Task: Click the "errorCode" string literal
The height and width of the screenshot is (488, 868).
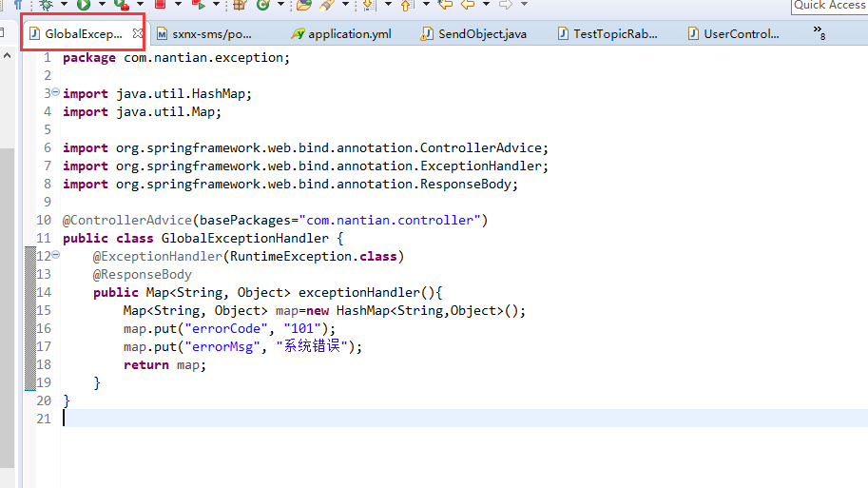Action: pyautogui.click(x=226, y=328)
